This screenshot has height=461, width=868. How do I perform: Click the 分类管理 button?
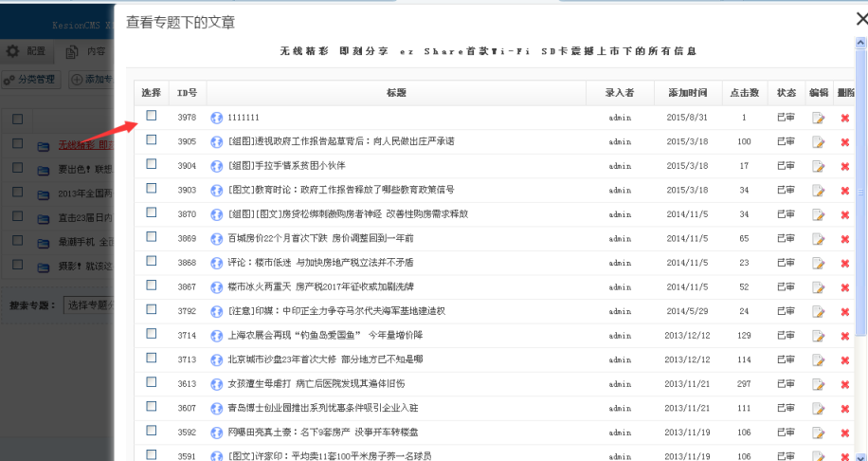(30, 80)
